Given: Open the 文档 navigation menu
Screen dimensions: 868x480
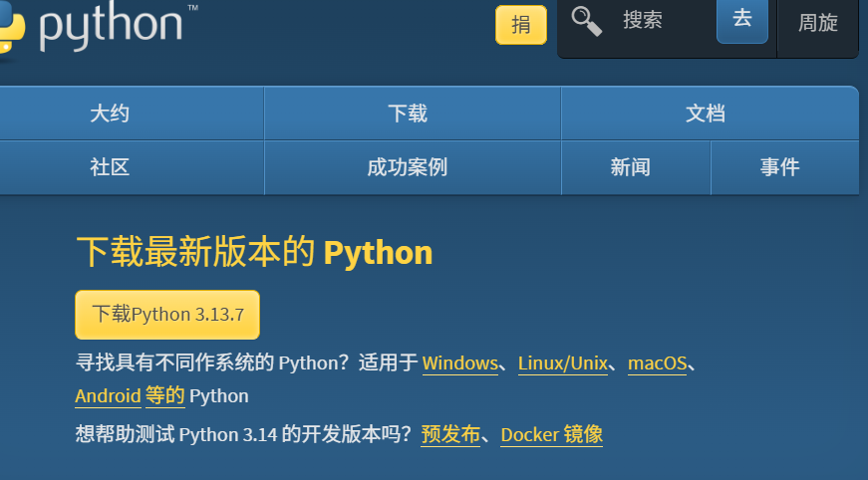Looking at the screenshot, I should pyautogui.click(x=711, y=114).
